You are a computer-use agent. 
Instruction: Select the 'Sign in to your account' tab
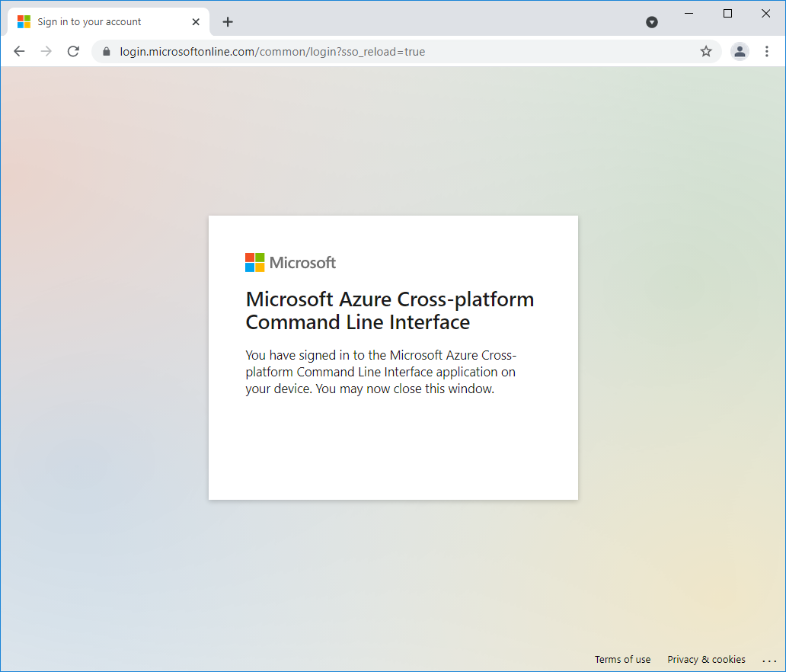(x=109, y=21)
